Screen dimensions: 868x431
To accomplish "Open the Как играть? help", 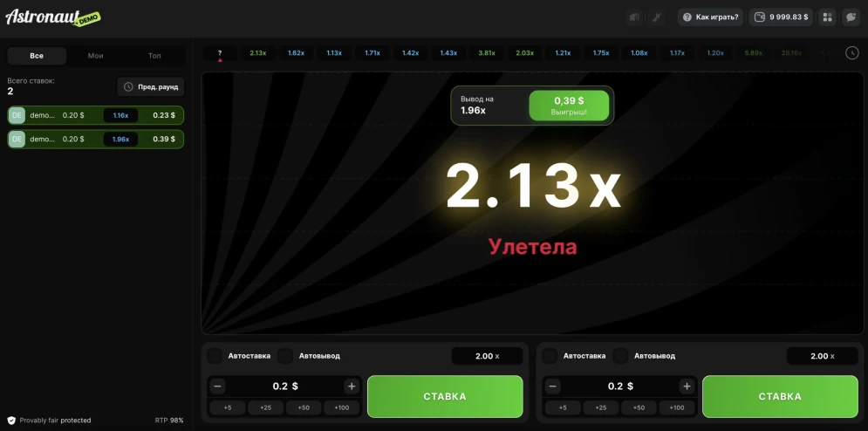I will click(x=710, y=17).
